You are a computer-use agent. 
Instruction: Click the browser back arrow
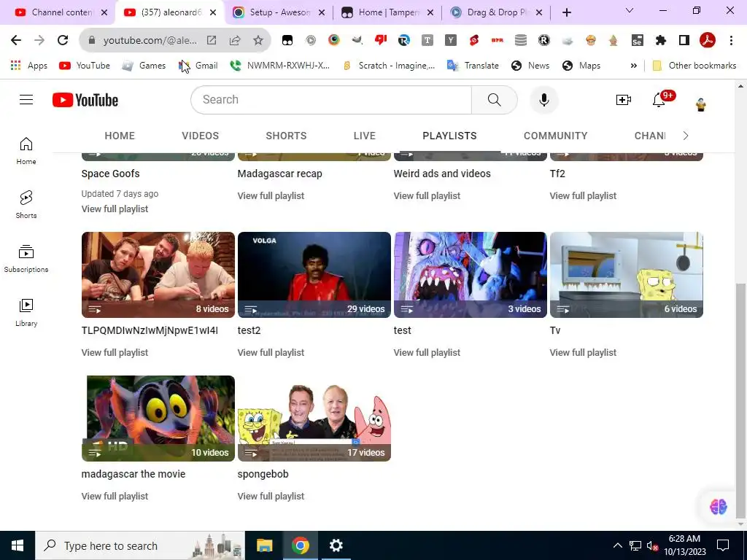pos(16,41)
